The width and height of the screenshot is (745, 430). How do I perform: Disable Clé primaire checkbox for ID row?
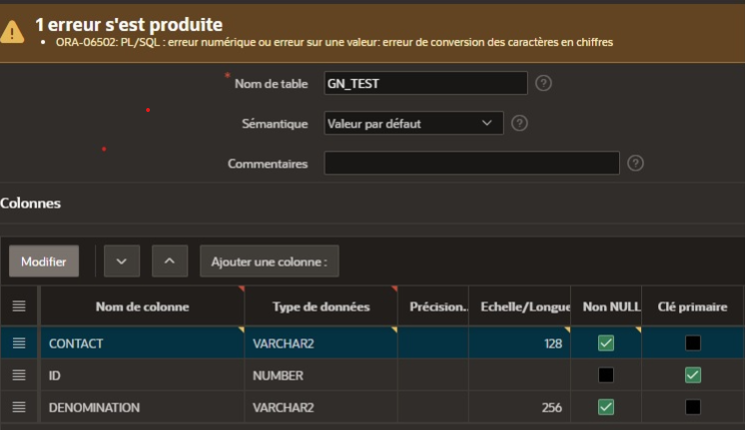693,375
